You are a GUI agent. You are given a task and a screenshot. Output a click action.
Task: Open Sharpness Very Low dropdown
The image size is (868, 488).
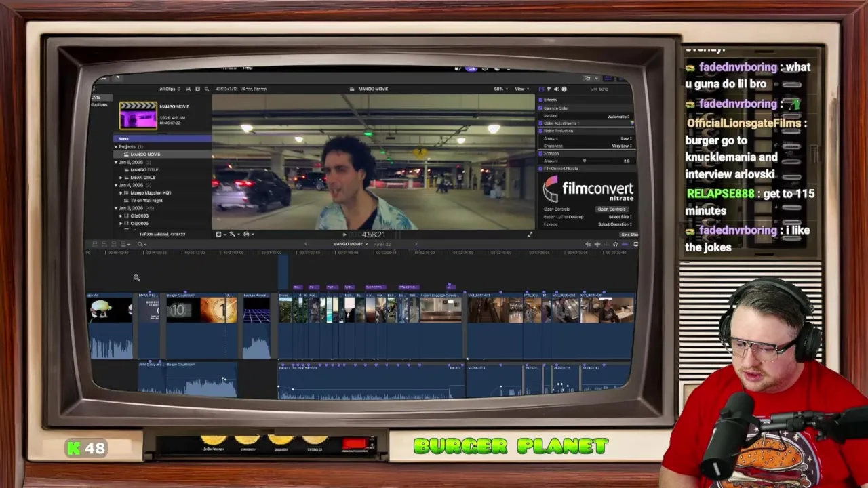(x=622, y=146)
